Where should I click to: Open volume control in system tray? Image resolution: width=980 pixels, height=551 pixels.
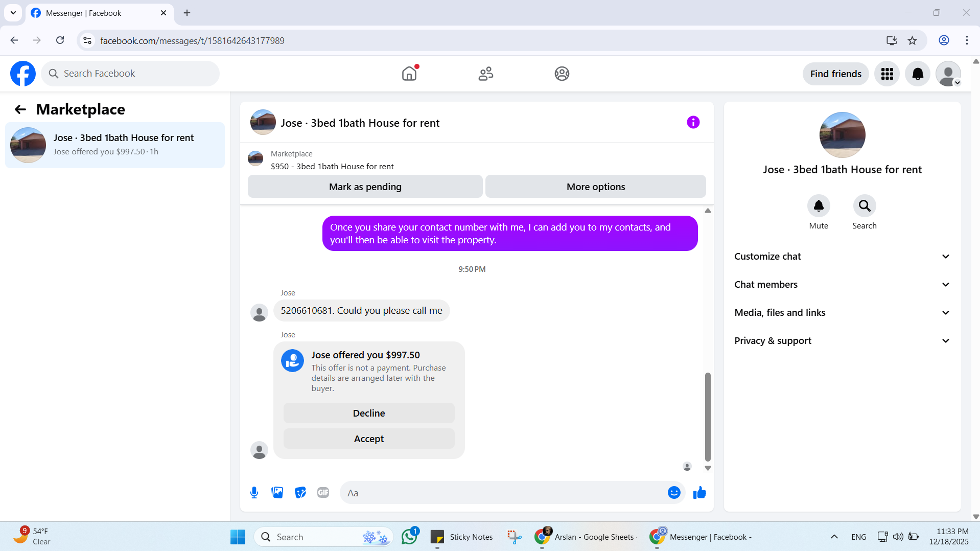pyautogui.click(x=898, y=537)
